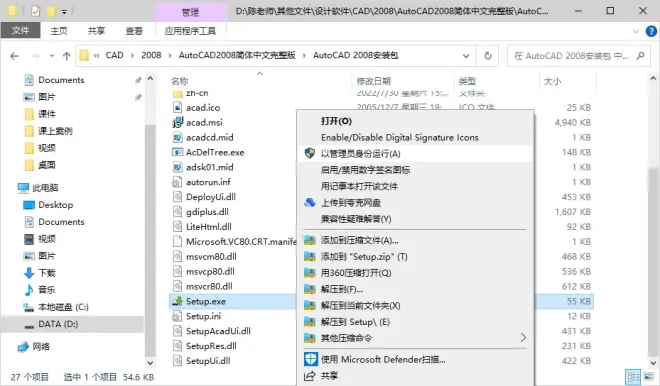Expand address bar history dropdown

[x=466, y=56]
